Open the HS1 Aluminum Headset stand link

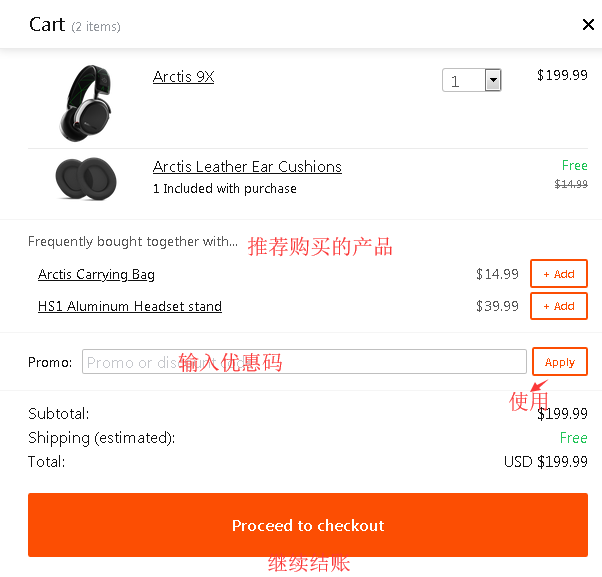130,306
